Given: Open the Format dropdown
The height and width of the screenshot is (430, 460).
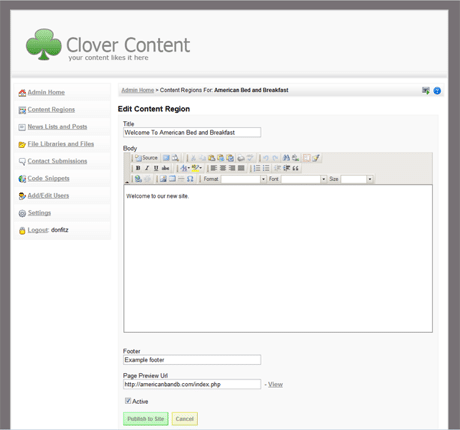Looking at the screenshot, I should 244,179.
